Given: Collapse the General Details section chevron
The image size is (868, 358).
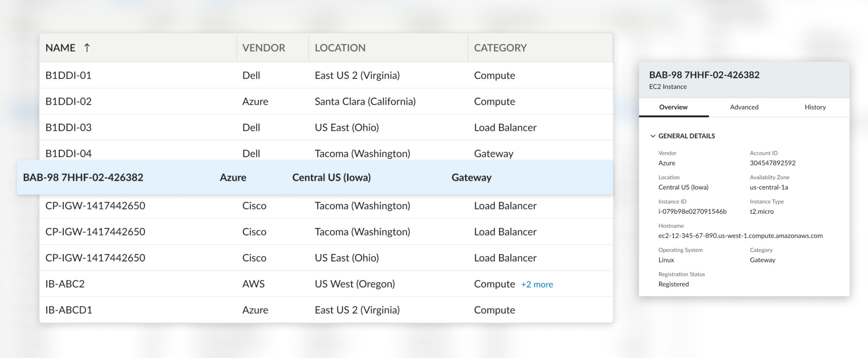Looking at the screenshot, I should (652, 136).
